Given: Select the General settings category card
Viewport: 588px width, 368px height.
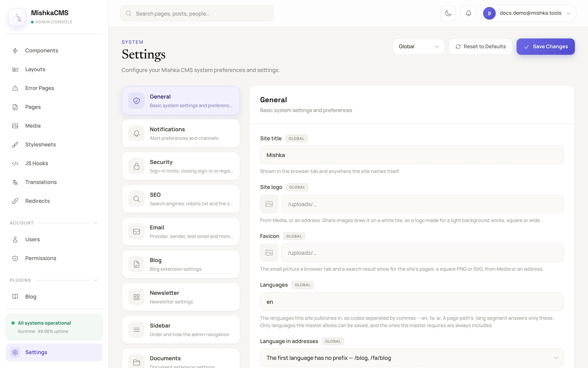Looking at the screenshot, I should pos(181,101).
